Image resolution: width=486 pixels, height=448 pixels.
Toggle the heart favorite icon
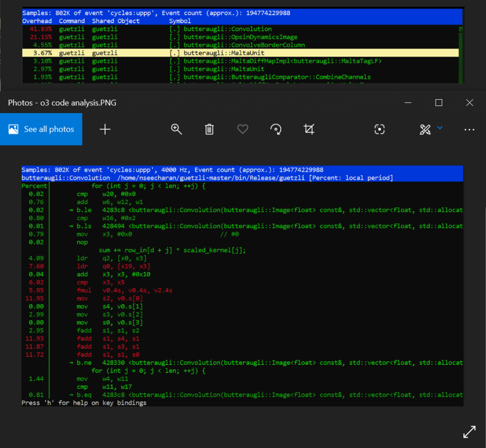click(243, 129)
